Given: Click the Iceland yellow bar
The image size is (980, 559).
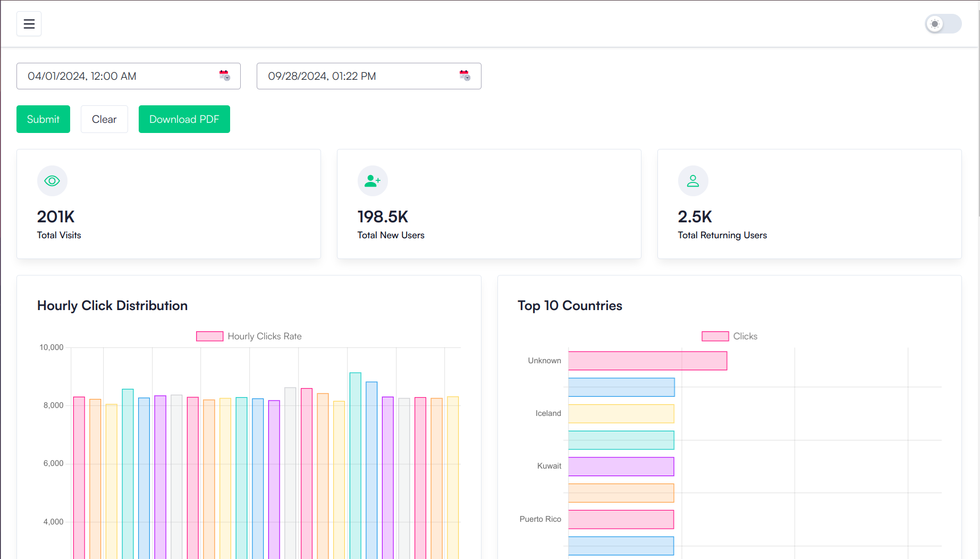Looking at the screenshot, I should point(621,414).
